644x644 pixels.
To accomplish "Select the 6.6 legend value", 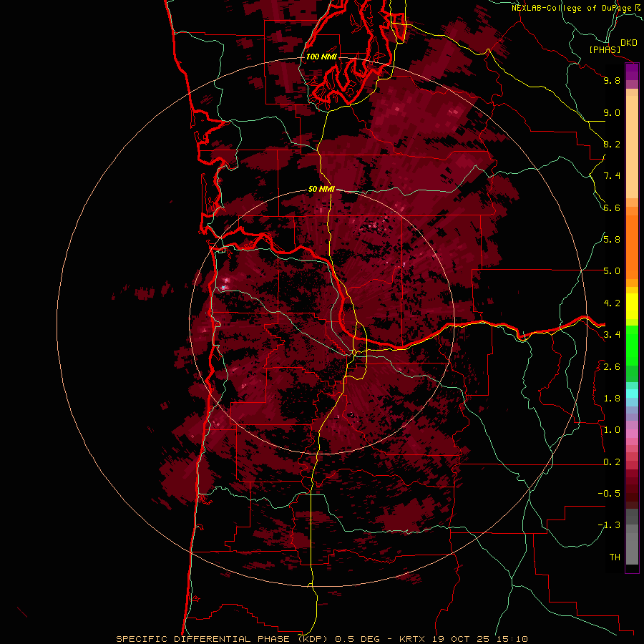I will click(612, 208).
